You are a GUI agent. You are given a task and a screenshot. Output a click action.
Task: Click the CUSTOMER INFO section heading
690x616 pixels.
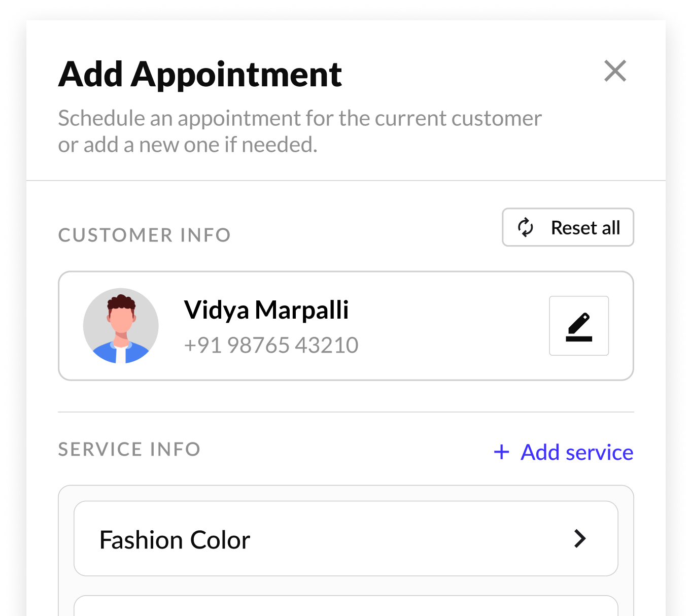(144, 235)
